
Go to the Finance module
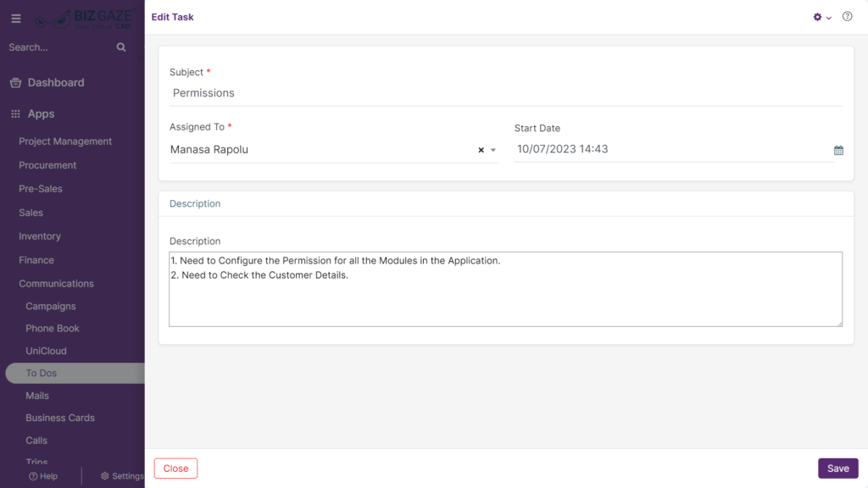36,260
